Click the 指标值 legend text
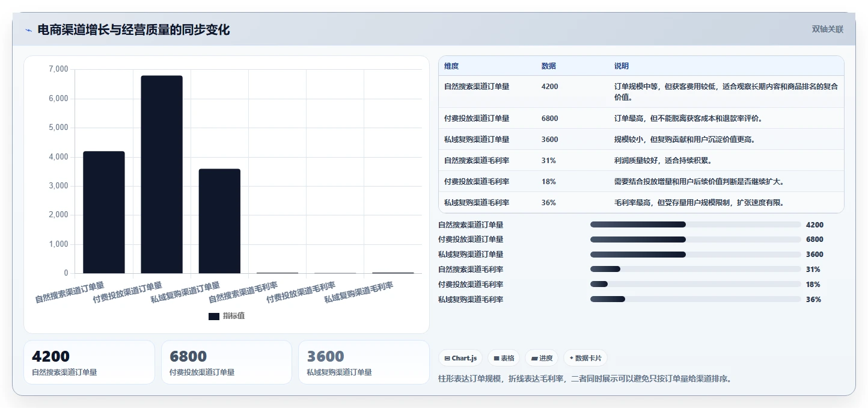This screenshot has height=408, width=868. point(234,316)
